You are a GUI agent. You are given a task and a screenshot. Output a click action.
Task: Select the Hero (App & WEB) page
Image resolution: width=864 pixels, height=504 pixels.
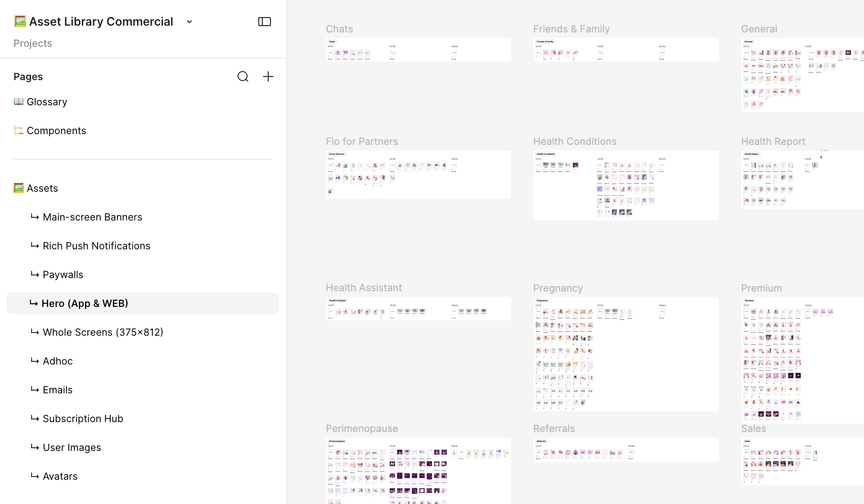pos(143,303)
